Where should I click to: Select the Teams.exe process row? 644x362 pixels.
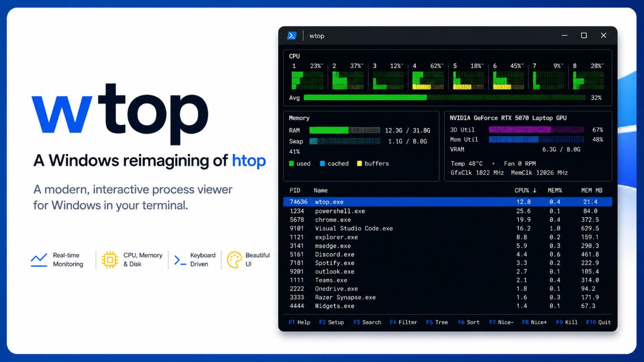pyautogui.click(x=447, y=280)
